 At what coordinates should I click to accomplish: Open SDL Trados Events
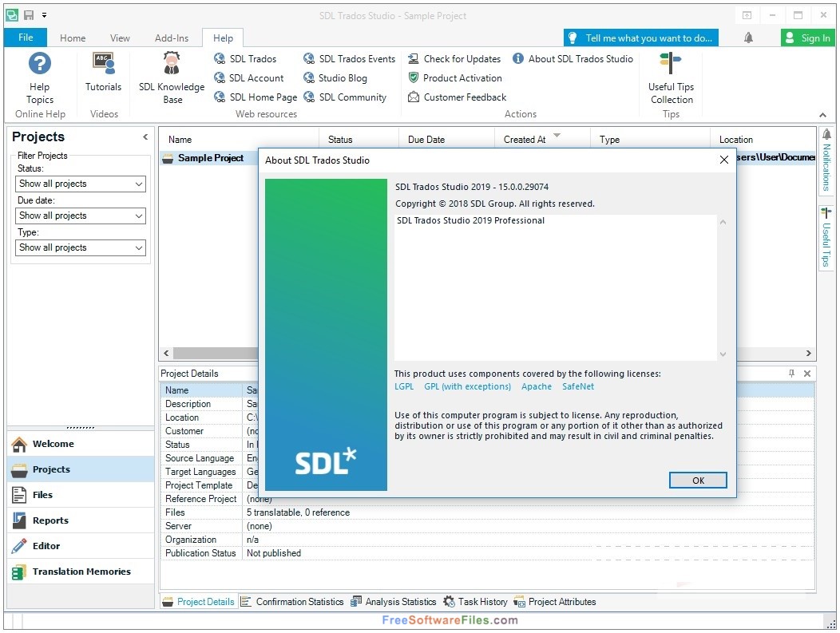[349, 59]
